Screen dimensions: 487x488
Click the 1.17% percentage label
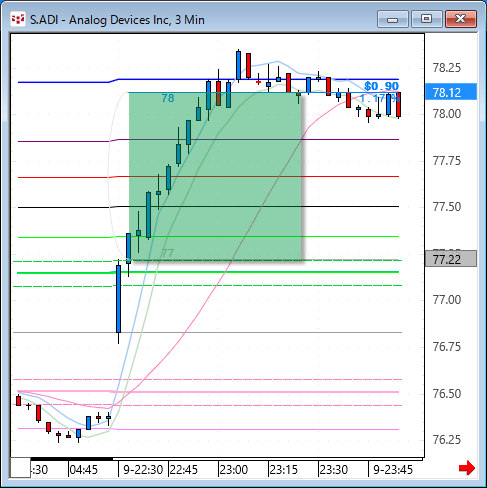point(380,98)
